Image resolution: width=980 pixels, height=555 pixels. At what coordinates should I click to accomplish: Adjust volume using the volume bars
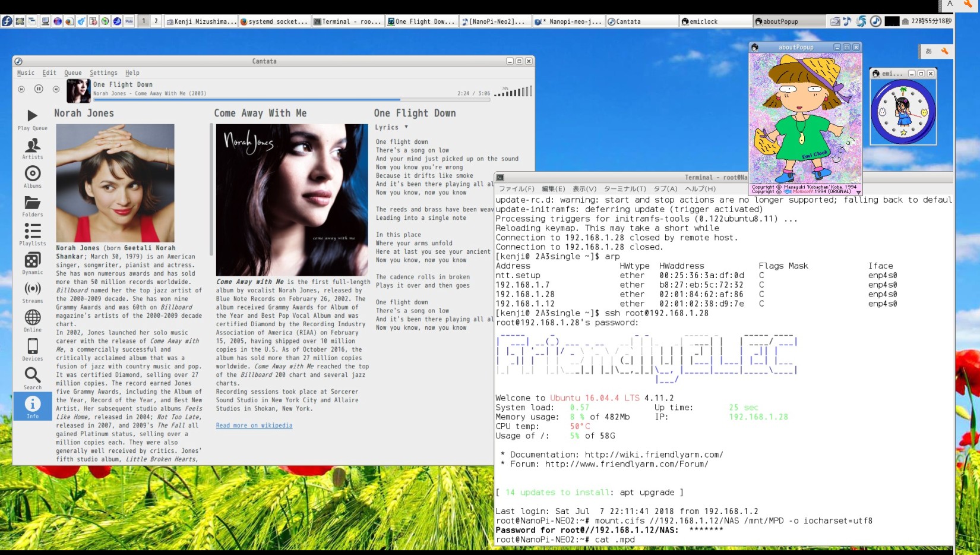point(514,92)
